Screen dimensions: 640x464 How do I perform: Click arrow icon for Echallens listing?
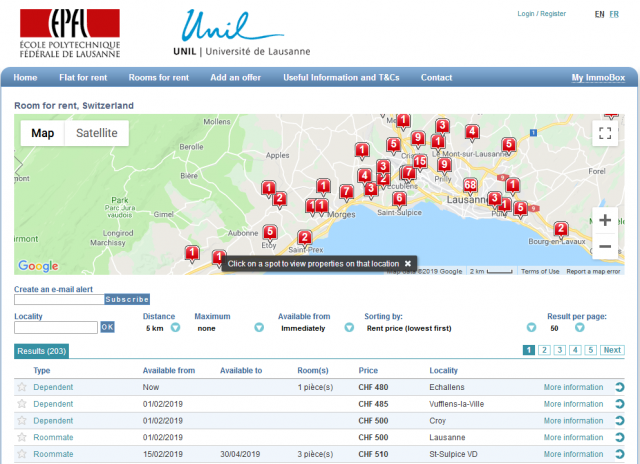619,388
